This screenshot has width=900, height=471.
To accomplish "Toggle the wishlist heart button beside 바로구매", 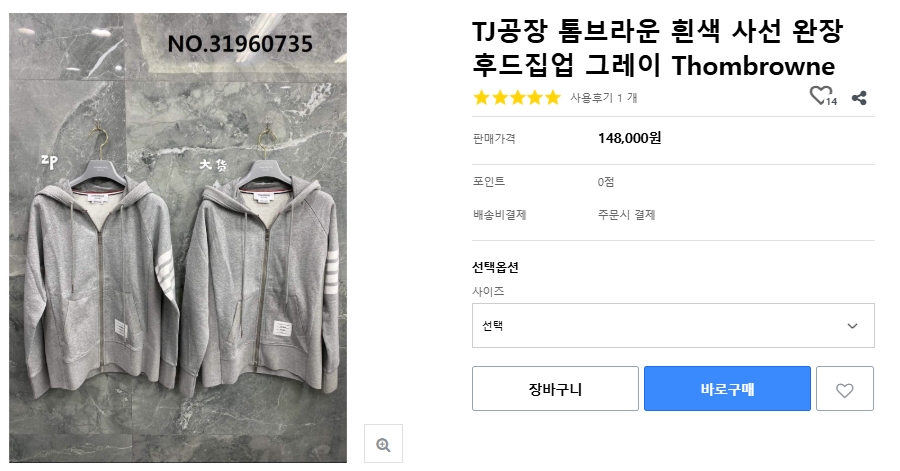I will coord(845,389).
